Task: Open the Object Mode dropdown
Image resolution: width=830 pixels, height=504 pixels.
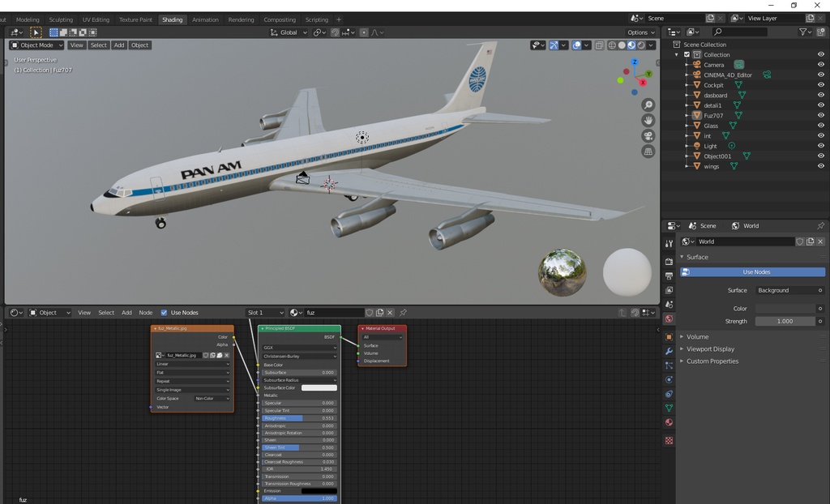Action: [36, 45]
